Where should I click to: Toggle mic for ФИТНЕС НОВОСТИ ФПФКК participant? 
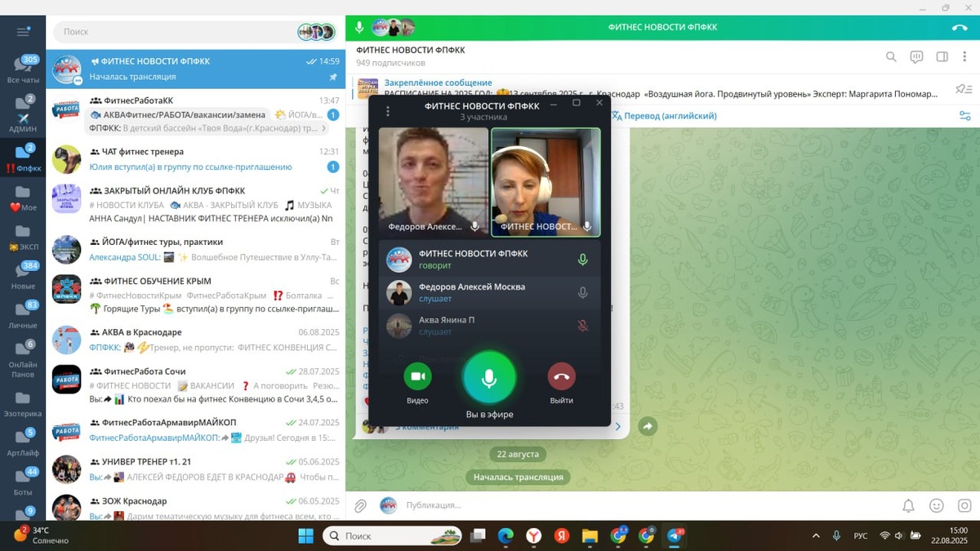pyautogui.click(x=582, y=260)
